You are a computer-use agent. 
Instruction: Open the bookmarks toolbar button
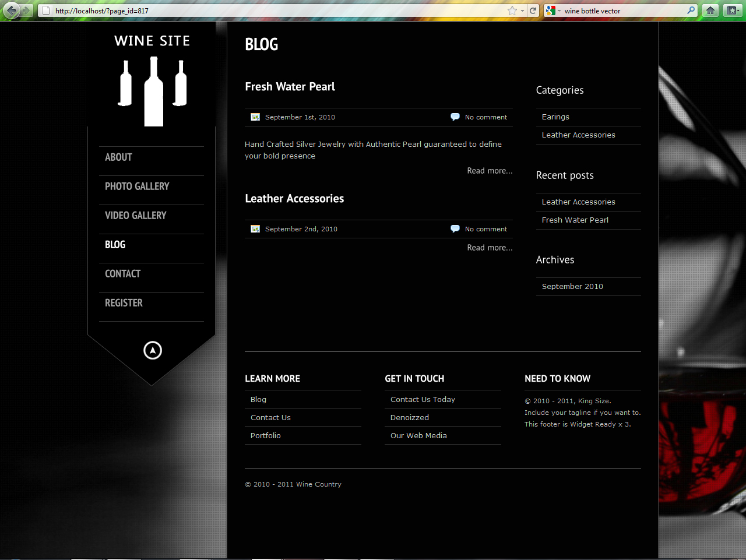point(732,10)
